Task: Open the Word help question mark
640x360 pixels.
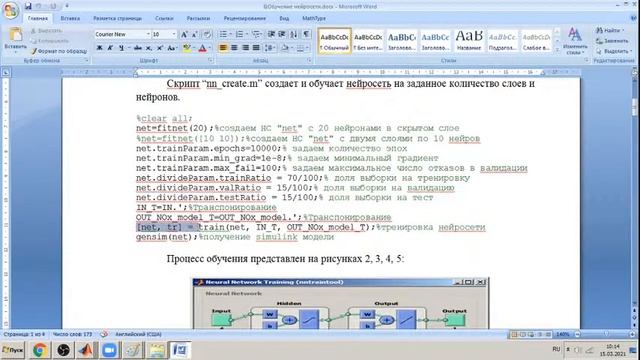Action: pos(634,18)
